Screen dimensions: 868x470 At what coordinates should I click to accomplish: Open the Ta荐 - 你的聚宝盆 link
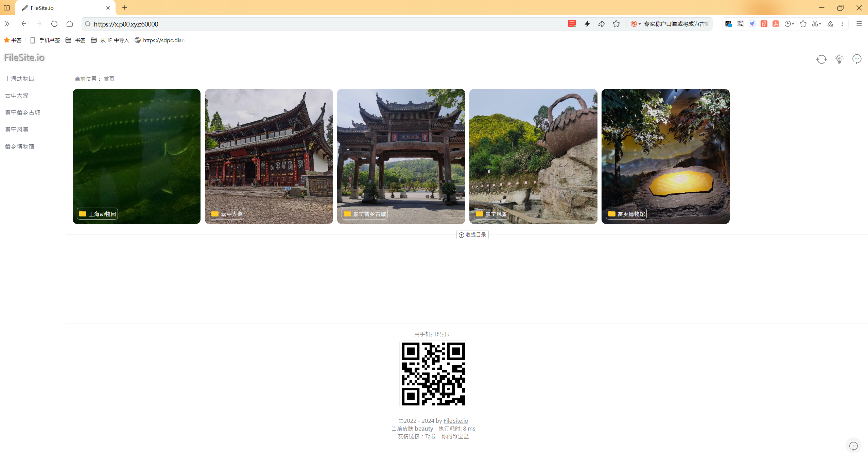pos(447,436)
